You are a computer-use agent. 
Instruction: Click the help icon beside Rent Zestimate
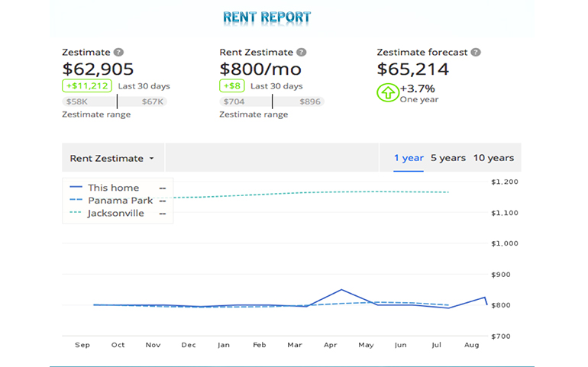(x=302, y=53)
